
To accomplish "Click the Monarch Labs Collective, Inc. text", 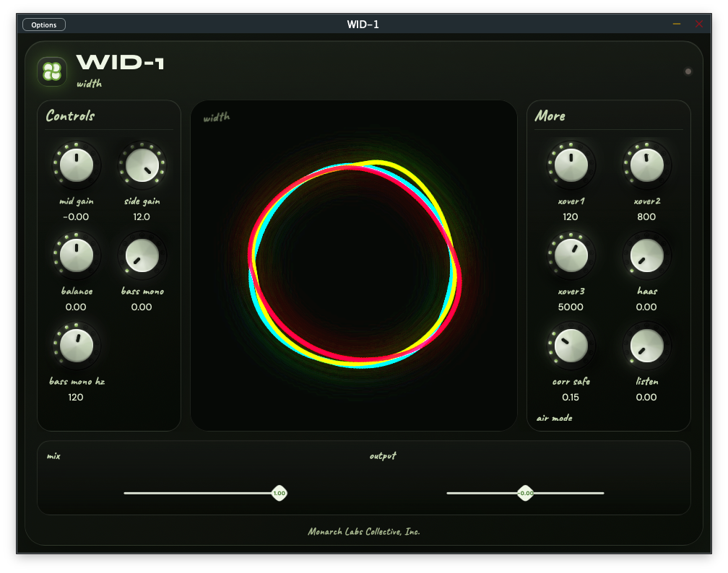I will click(363, 532).
